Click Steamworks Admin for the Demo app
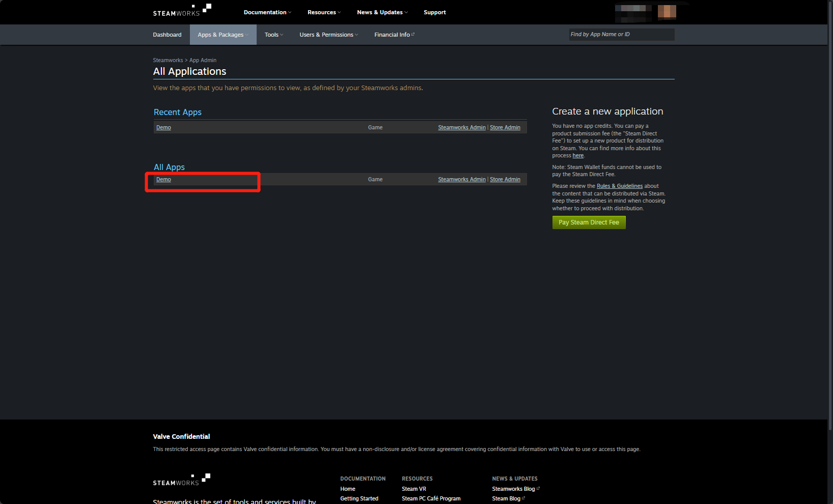 tap(461, 127)
